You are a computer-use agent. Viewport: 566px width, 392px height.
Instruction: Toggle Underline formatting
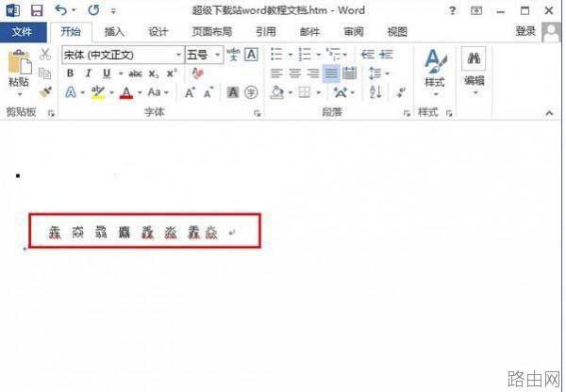(107, 73)
